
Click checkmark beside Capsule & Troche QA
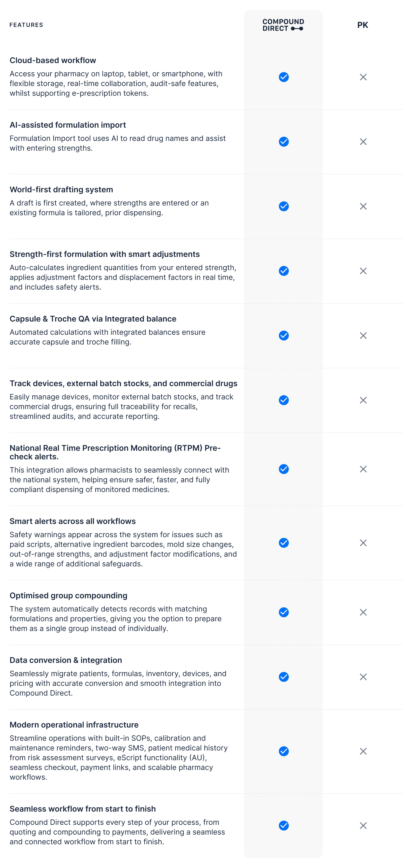coord(284,336)
